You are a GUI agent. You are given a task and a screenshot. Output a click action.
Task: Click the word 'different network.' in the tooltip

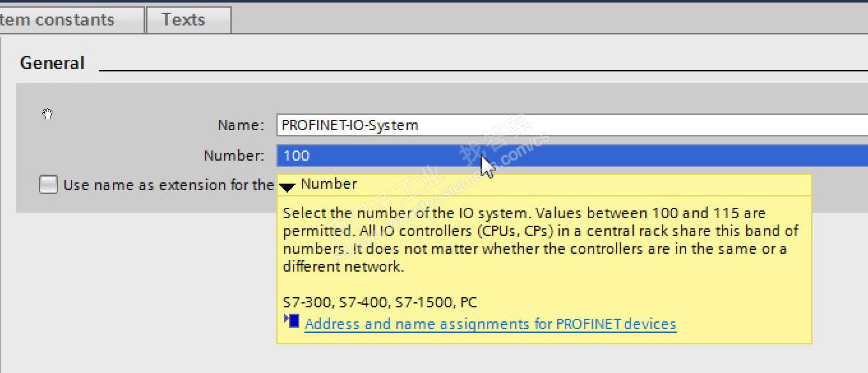[x=343, y=267]
